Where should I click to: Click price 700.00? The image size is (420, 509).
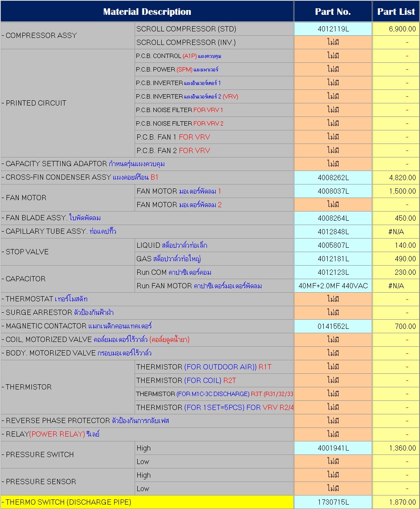396,327
